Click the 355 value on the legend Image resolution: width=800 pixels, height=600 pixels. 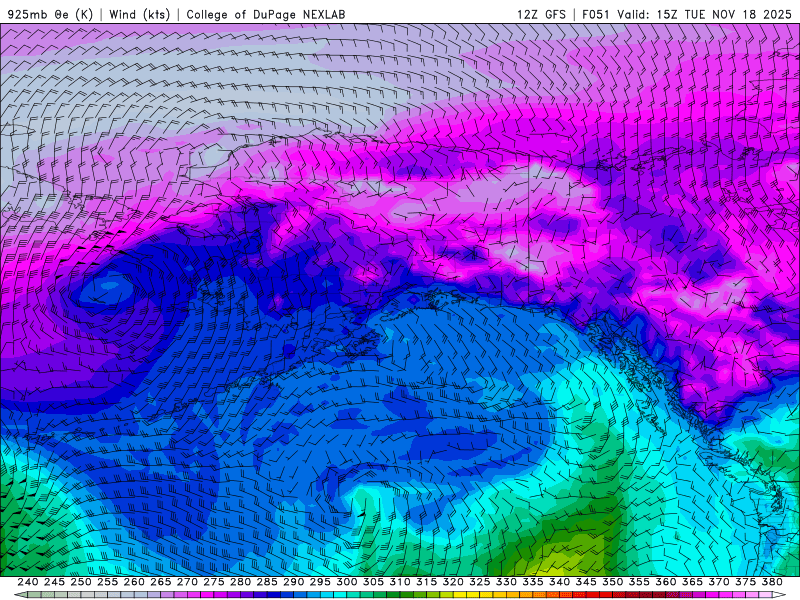639,582
